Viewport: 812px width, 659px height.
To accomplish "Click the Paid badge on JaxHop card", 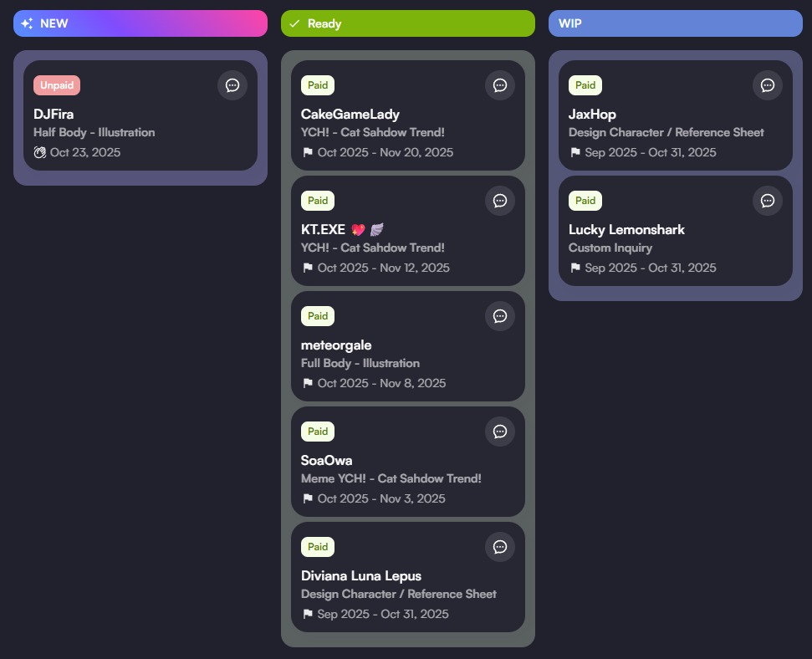I will coord(585,85).
